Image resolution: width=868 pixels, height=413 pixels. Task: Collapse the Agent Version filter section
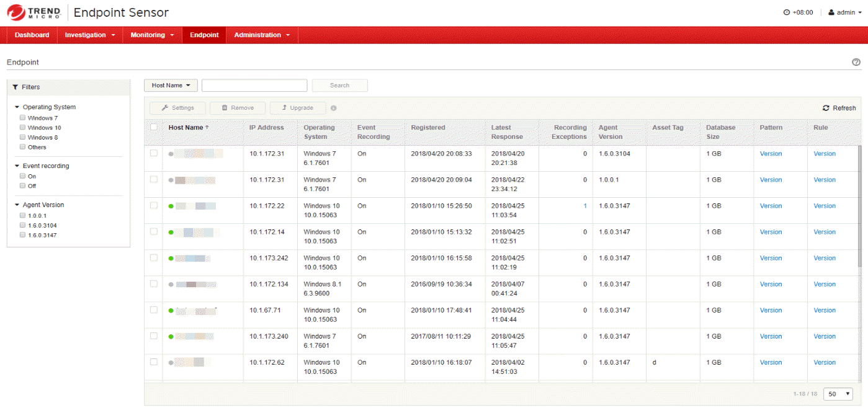coord(17,205)
